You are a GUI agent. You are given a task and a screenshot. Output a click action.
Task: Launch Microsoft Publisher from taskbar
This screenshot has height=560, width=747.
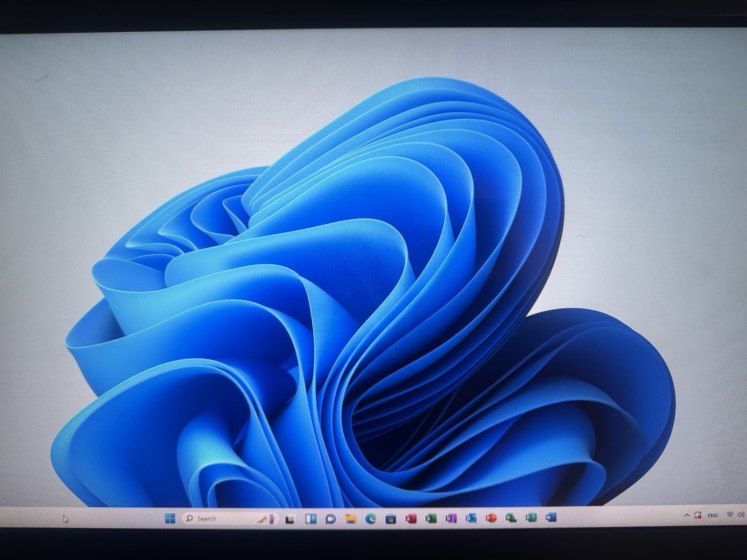531,518
